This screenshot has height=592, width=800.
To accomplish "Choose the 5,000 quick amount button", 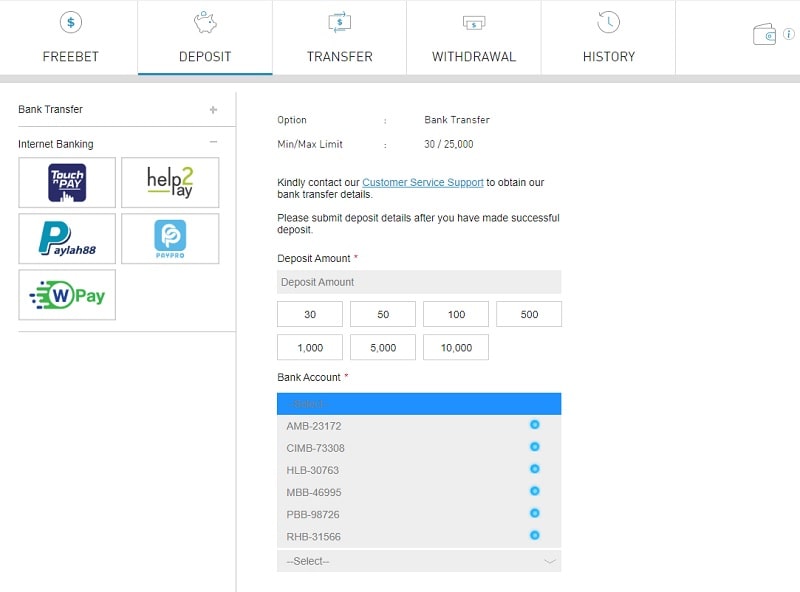I will [x=383, y=348].
